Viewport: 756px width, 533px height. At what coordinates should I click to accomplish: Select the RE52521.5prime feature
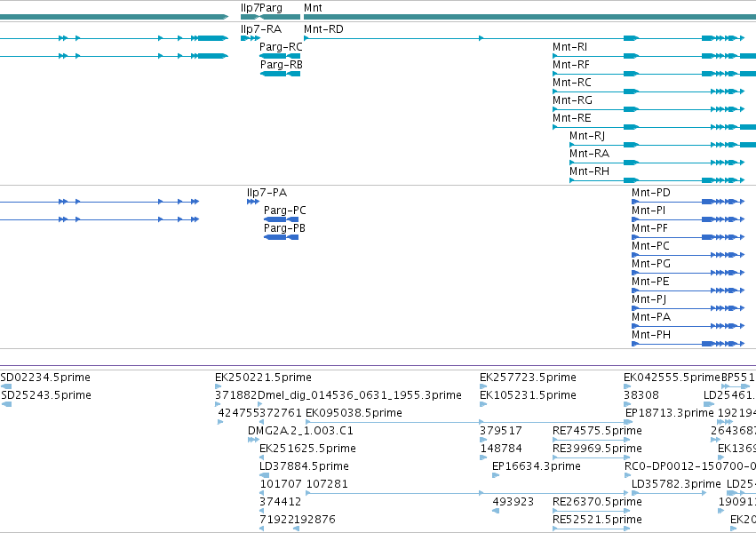tap(597, 520)
